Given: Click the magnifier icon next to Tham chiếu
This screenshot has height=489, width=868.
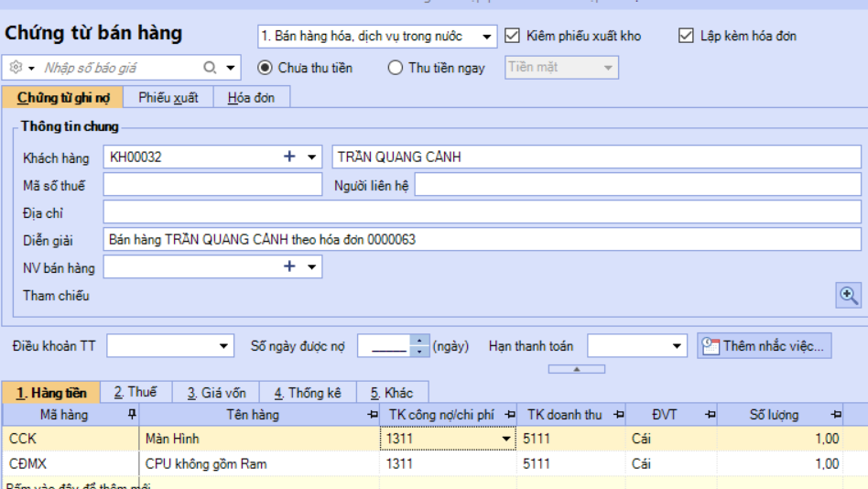Looking at the screenshot, I should (849, 295).
